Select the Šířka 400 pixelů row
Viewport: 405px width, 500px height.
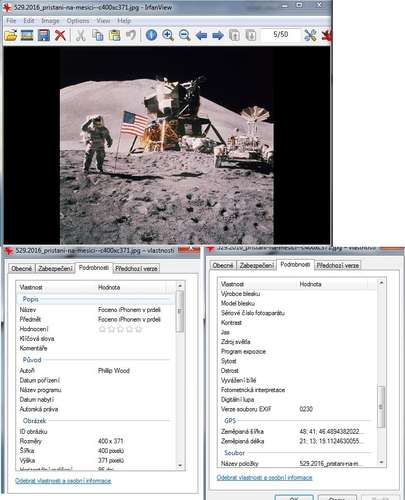pyautogui.click(x=96, y=451)
